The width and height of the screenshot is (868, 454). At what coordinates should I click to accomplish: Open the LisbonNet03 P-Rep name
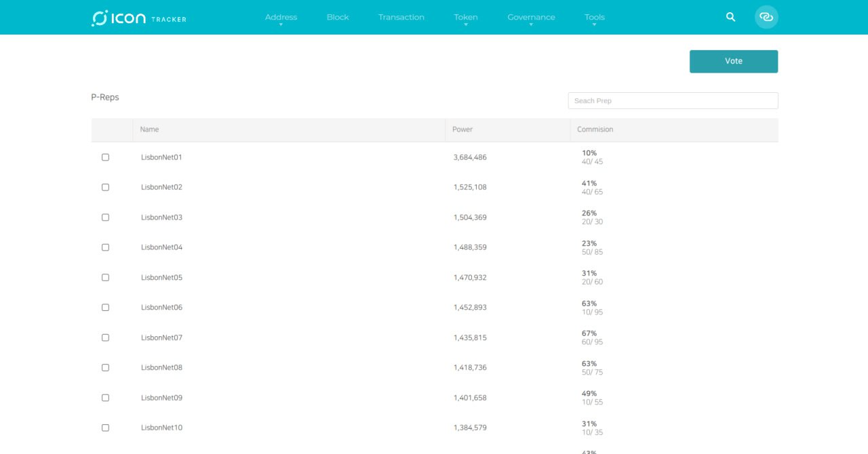pos(161,218)
